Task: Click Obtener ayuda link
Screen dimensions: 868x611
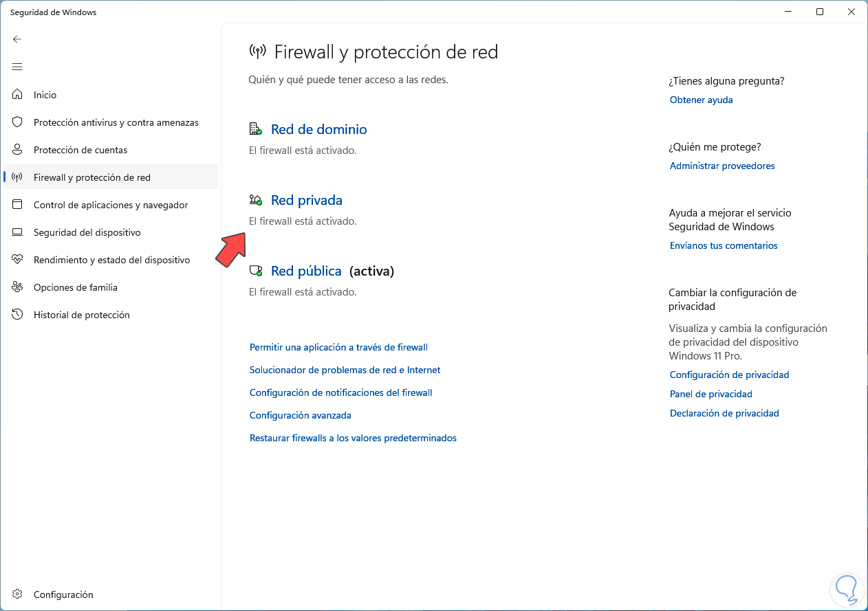Action: pyautogui.click(x=701, y=100)
